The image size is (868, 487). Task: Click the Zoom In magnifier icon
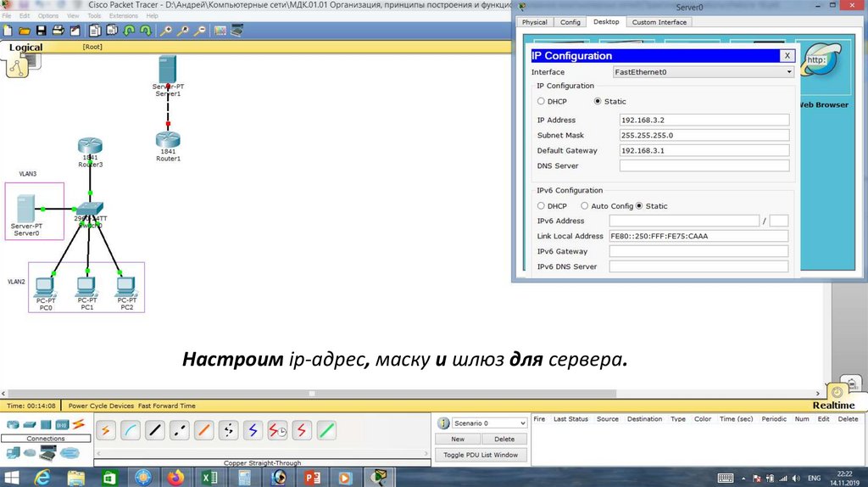tap(166, 31)
